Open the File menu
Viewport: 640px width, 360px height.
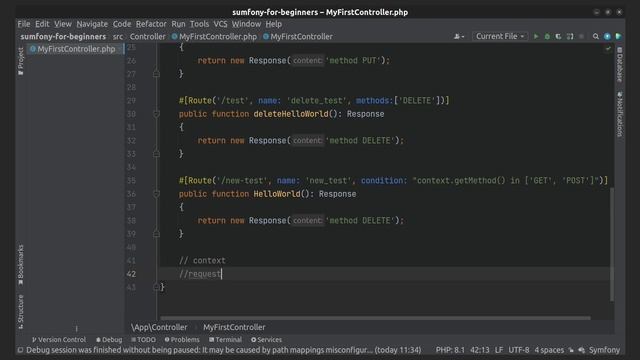coord(24,24)
